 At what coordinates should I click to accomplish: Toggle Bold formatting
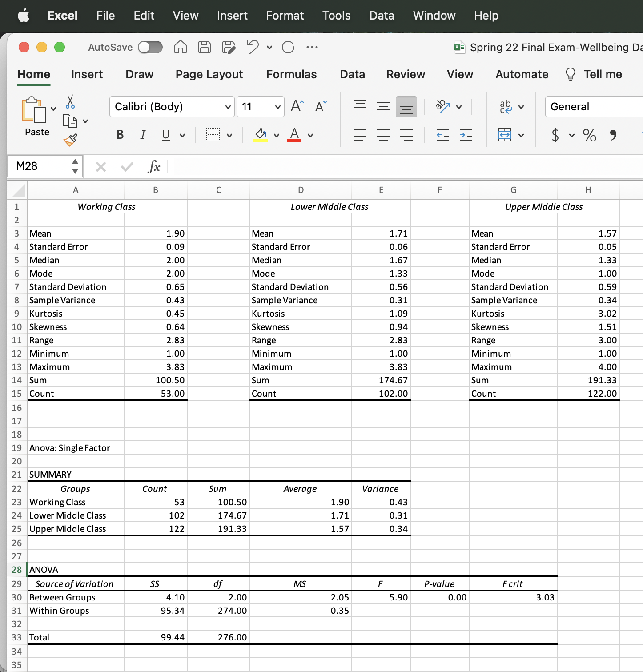tap(120, 135)
